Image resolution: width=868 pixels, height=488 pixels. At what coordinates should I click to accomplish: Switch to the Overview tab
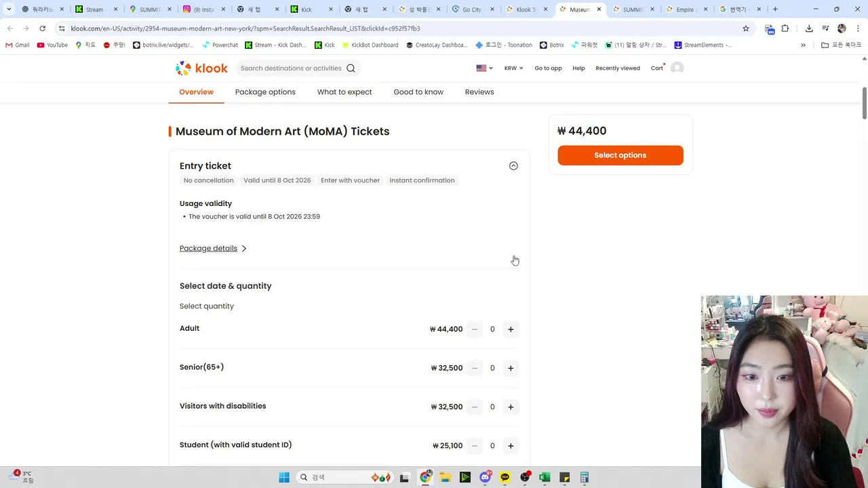(196, 91)
